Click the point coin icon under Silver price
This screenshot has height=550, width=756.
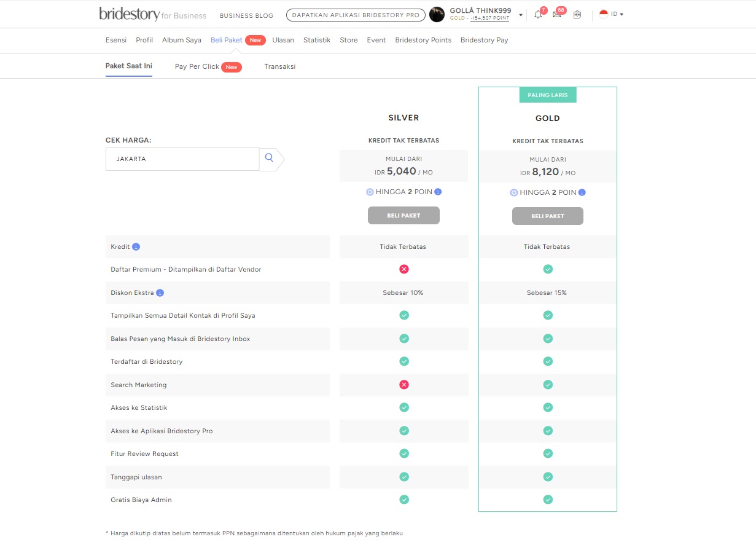(x=370, y=192)
